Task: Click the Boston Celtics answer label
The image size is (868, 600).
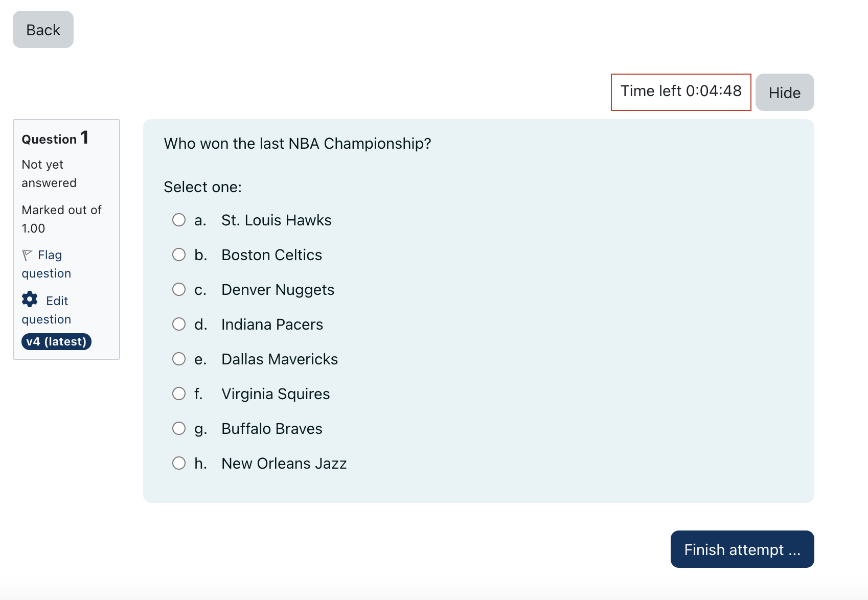Action: pyautogui.click(x=271, y=255)
